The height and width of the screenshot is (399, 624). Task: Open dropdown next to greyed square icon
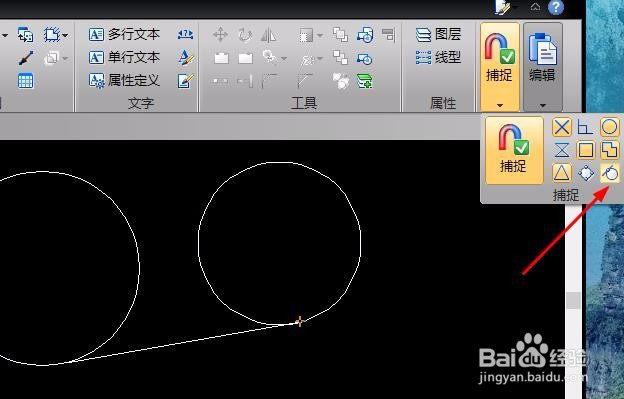tap(65, 58)
